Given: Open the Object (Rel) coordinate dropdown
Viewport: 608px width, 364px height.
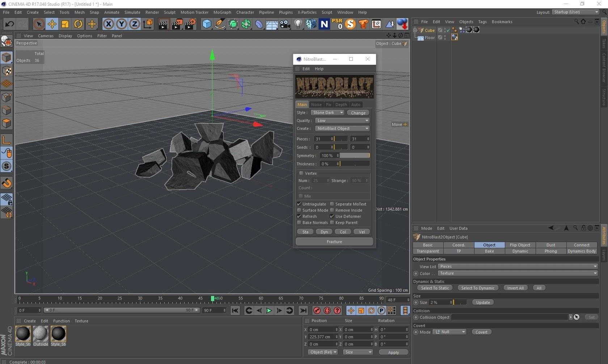Looking at the screenshot, I should [x=323, y=352].
